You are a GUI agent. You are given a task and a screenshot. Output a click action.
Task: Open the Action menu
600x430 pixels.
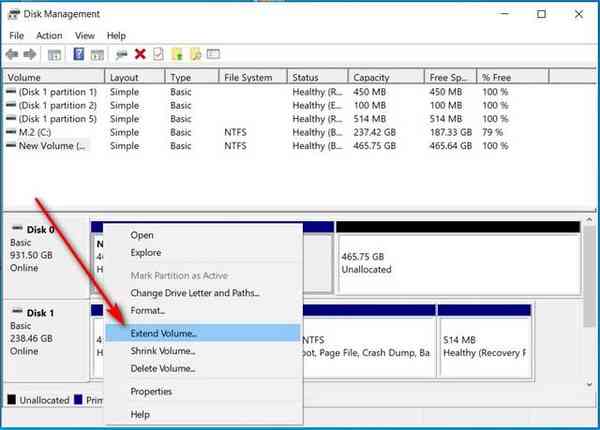click(x=49, y=36)
